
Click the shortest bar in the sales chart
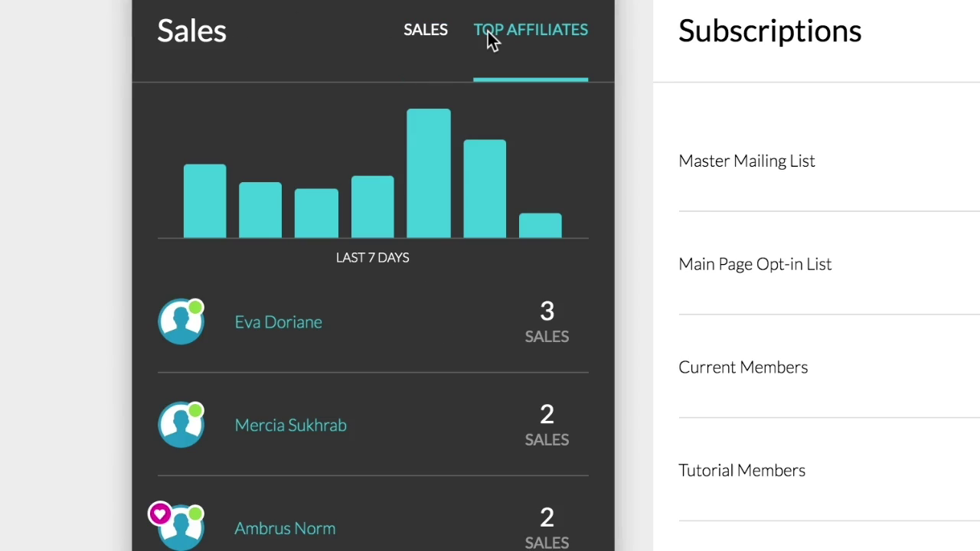click(541, 226)
